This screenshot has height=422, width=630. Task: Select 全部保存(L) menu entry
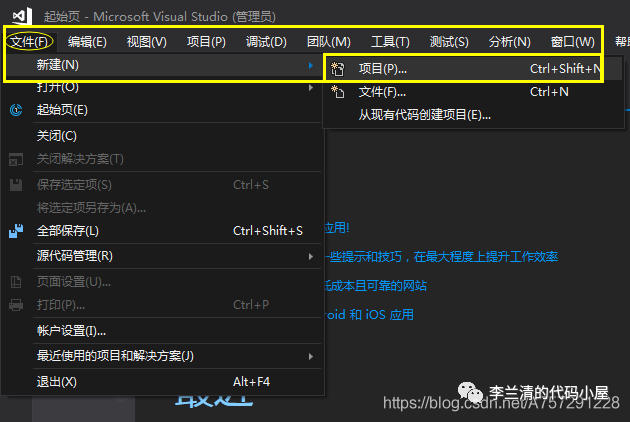[x=163, y=231]
